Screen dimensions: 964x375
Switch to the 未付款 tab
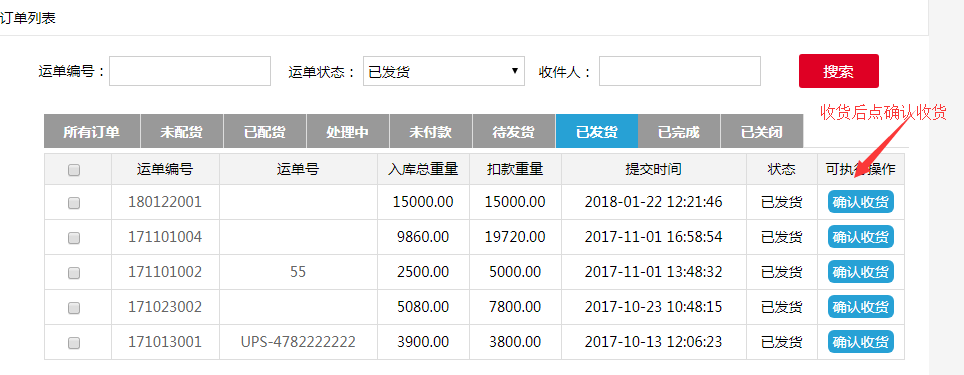430,132
